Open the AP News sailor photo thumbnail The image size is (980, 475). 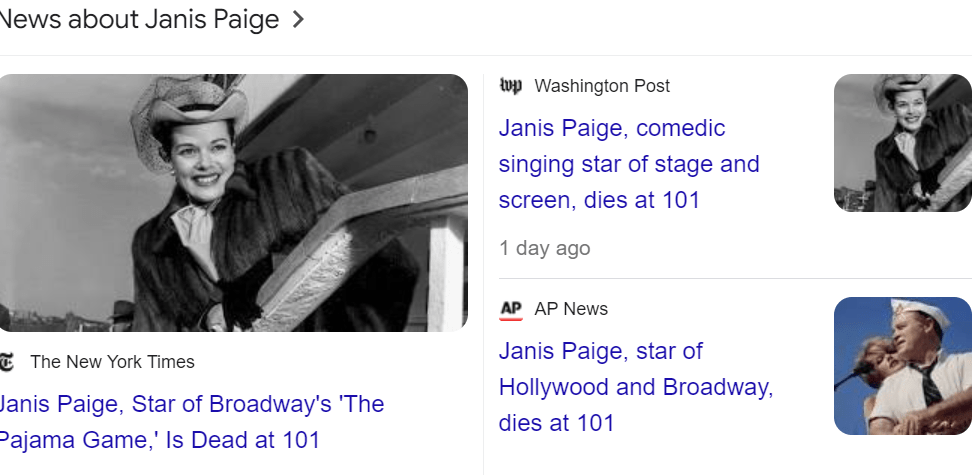[902, 366]
